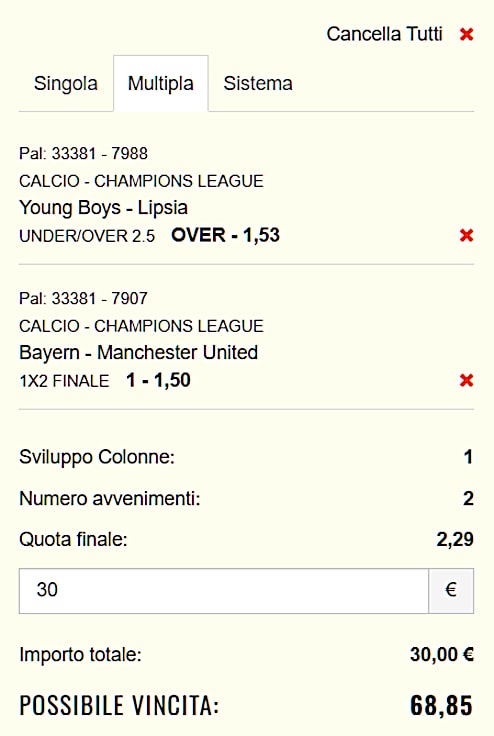
Task: Click the euro currency symbol box
Action: [451, 590]
